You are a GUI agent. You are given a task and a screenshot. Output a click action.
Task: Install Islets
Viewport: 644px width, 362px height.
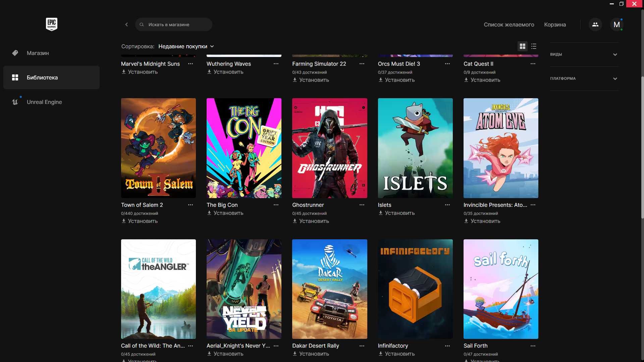[396, 213]
